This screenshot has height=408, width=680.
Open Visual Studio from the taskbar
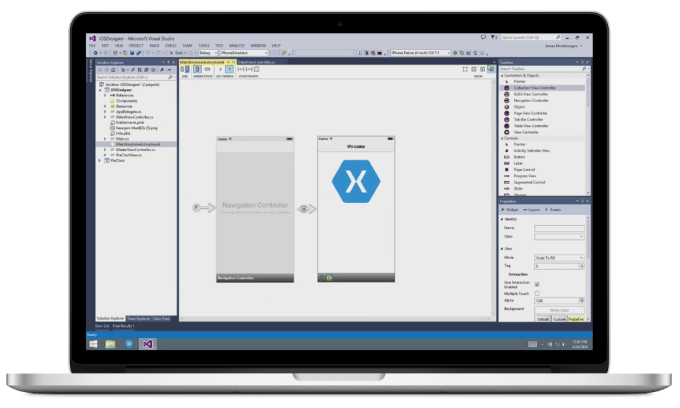(147, 344)
